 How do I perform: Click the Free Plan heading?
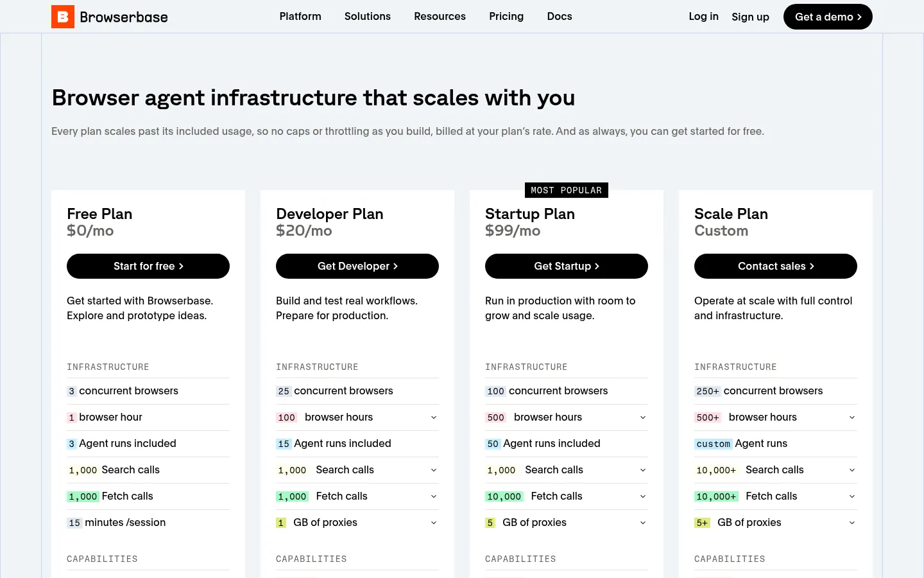pos(99,214)
